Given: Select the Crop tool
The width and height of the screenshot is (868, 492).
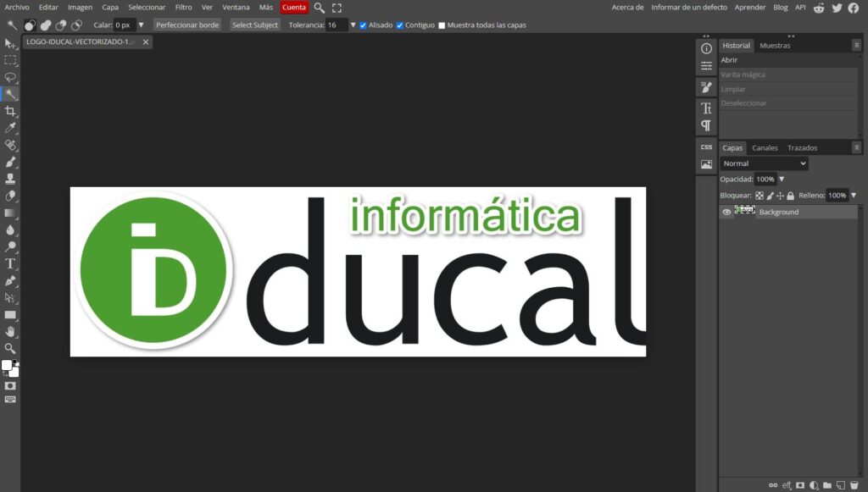Looking at the screenshot, I should click(10, 111).
